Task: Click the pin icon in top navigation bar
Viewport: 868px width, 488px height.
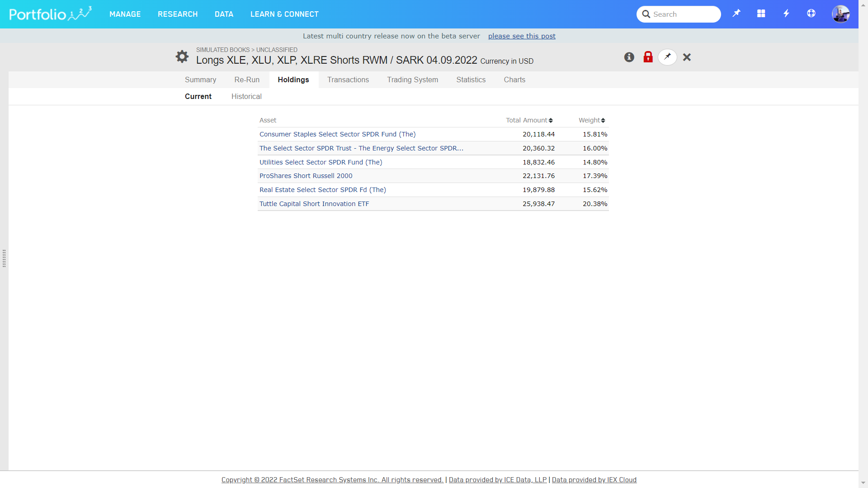Action: click(736, 14)
